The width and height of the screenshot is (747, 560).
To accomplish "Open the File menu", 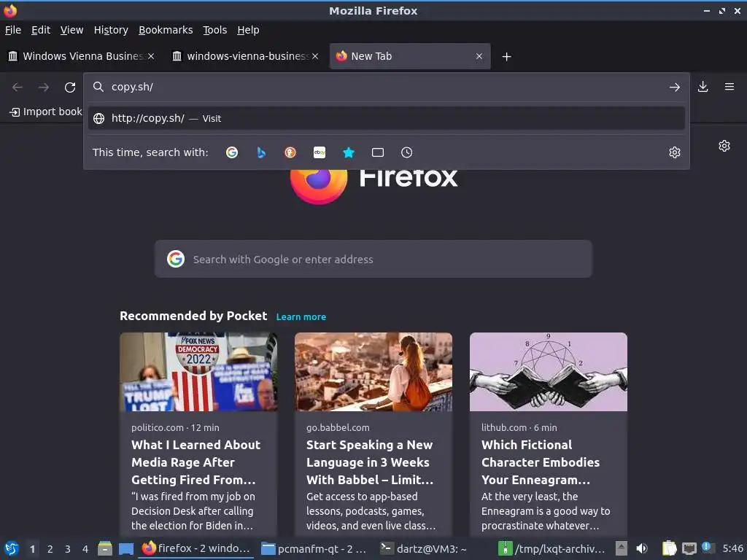I will (x=13, y=30).
